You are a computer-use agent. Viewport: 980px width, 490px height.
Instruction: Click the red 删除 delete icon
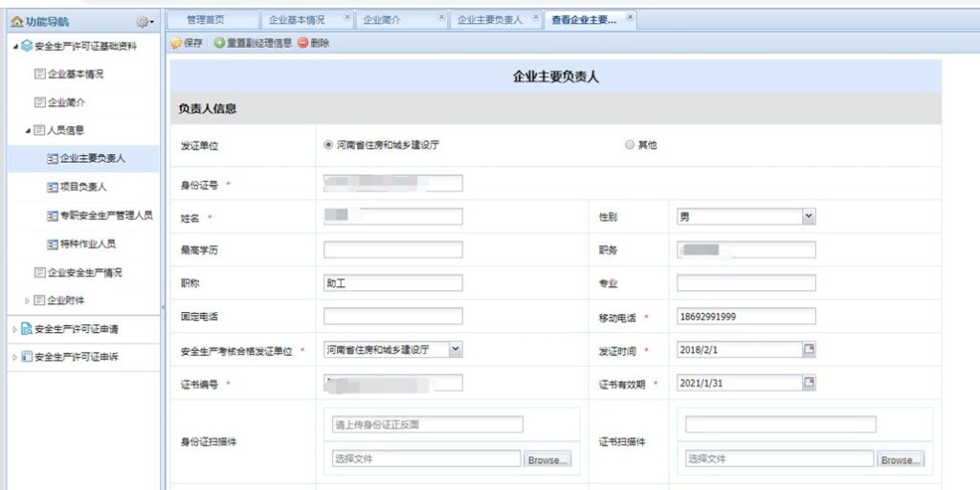(313, 43)
